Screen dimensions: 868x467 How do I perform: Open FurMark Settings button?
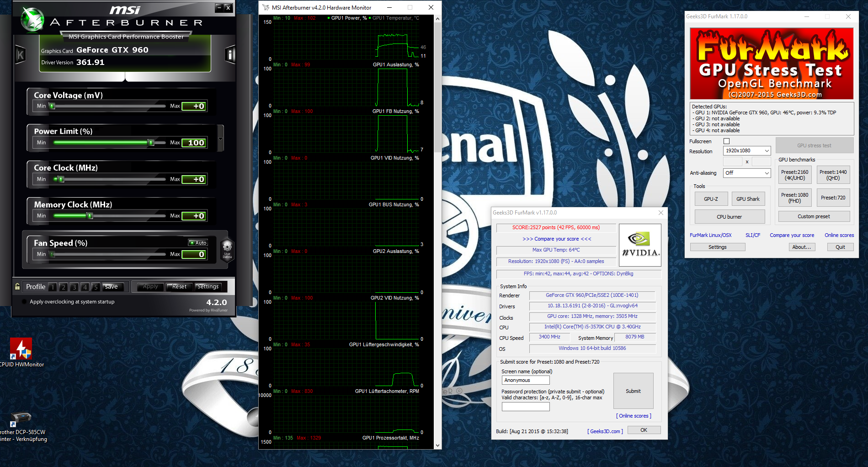point(717,247)
